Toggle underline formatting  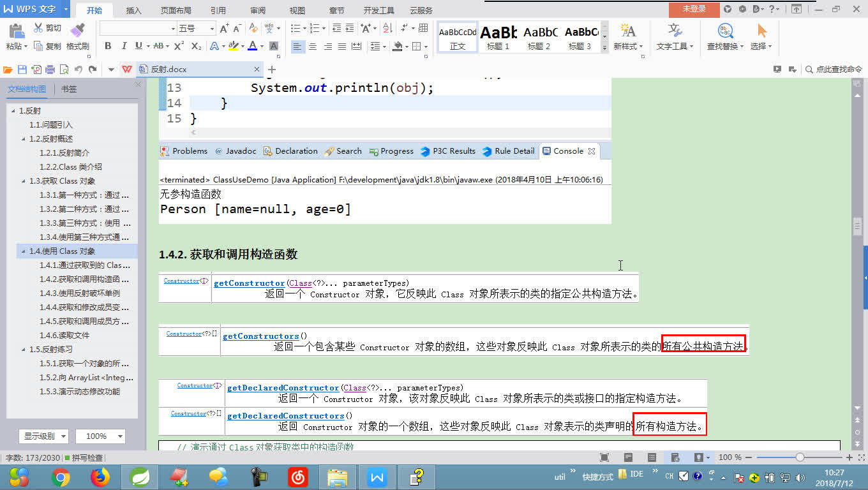tap(138, 46)
